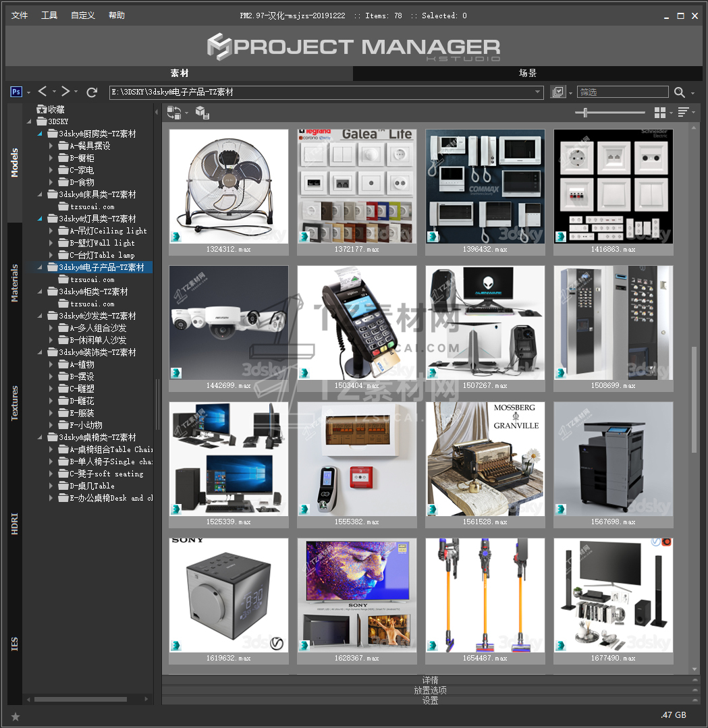Click the favorites star in status bar
Image resolution: width=708 pixels, height=728 pixels.
point(16,717)
